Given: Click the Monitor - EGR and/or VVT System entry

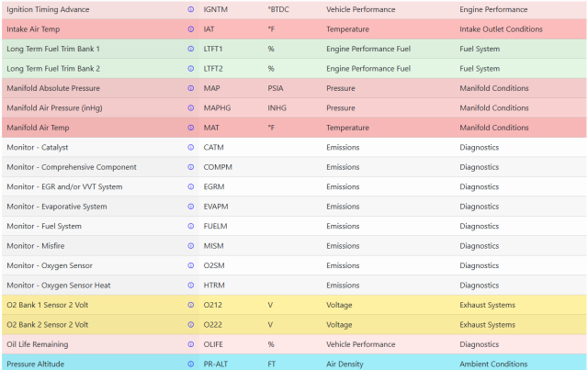Looking at the screenshot, I should click(64, 186).
